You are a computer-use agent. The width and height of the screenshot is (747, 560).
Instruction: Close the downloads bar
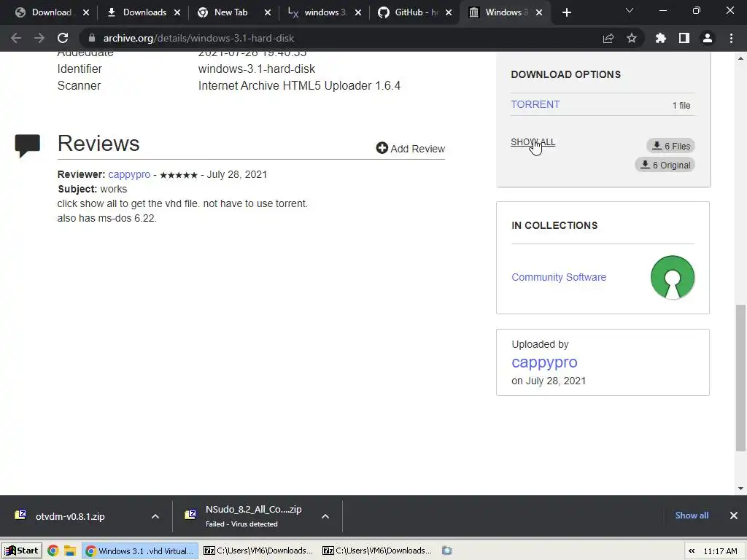[734, 516]
